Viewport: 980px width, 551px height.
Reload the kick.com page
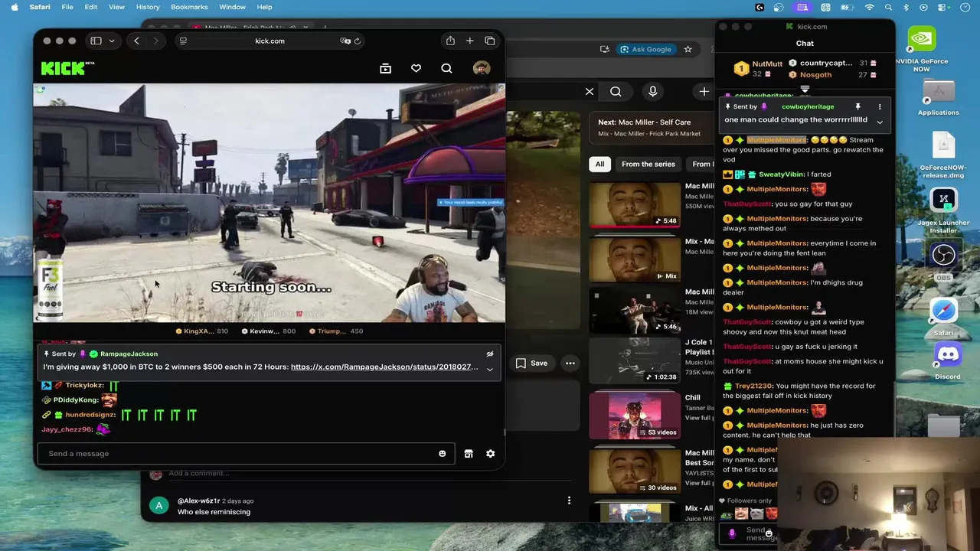coord(357,41)
